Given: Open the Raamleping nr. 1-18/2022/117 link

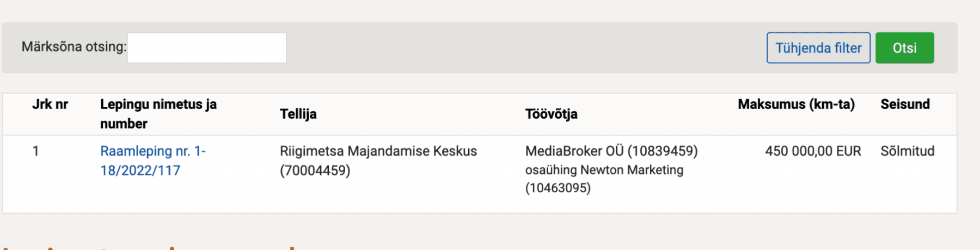Looking at the screenshot, I should click(x=153, y=161).
